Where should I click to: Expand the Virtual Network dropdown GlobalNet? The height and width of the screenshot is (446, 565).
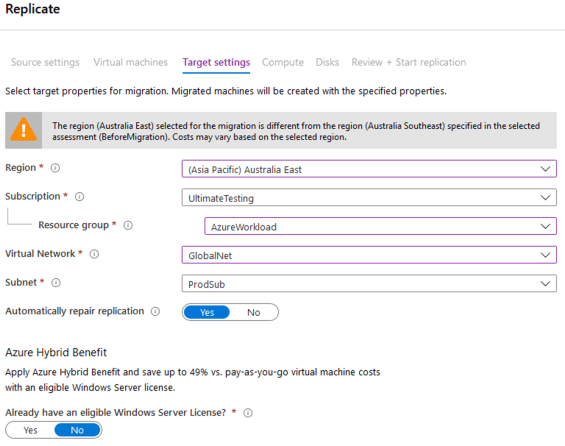369,255
